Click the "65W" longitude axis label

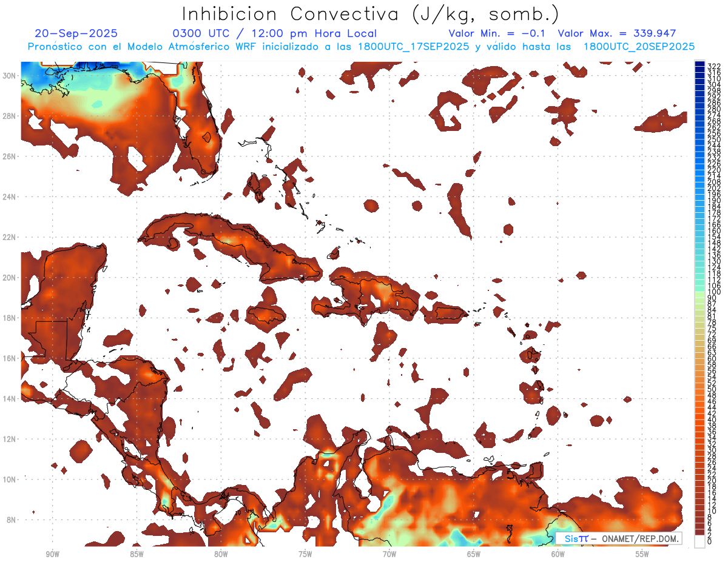[x=474, y=554]
